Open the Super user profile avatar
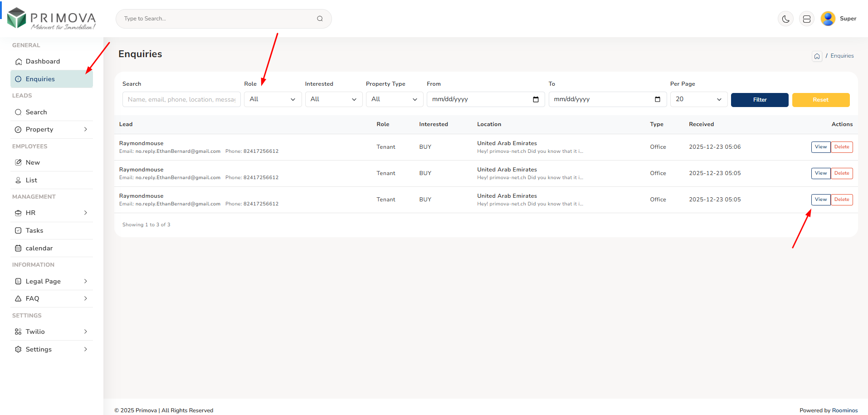 coord(828,19)
